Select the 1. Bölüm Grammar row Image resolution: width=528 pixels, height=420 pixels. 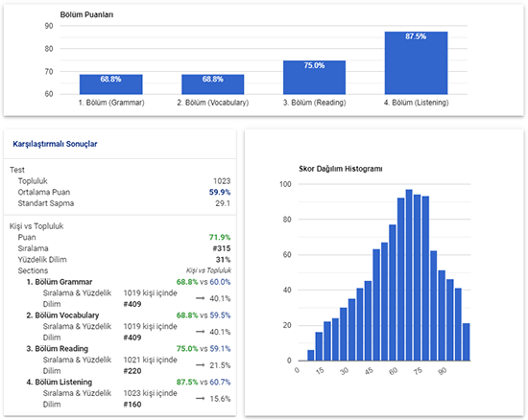click(x=129, y=282)
